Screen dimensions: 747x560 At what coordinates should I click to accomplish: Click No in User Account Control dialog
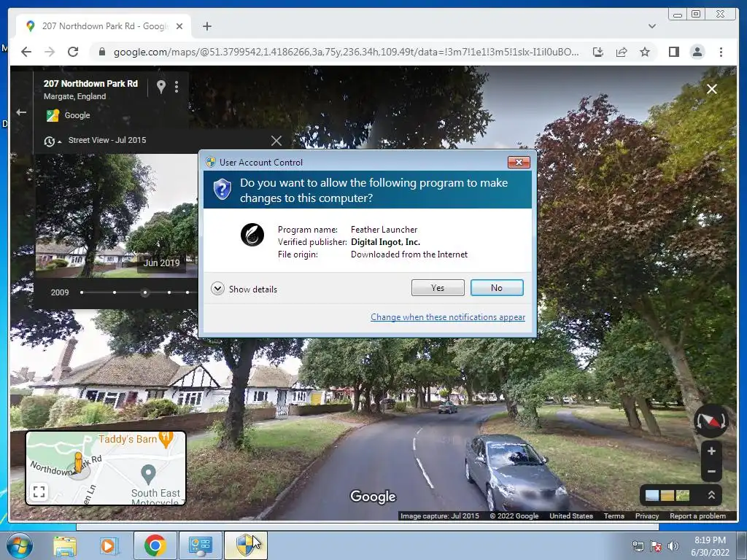496,287
